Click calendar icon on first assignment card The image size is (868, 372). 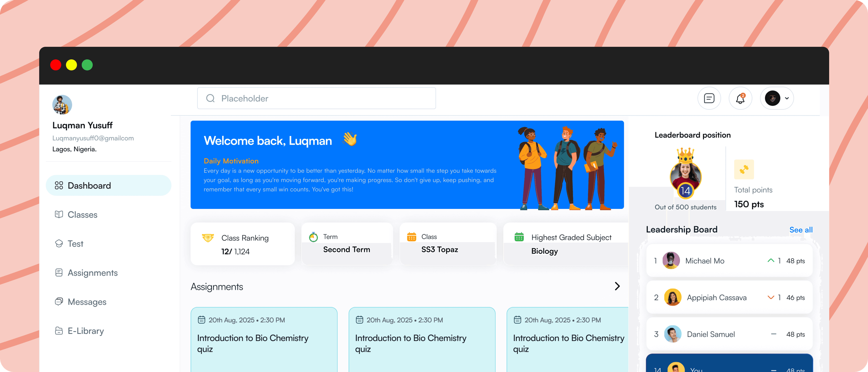pyautogui.click(x=201, y=320)
